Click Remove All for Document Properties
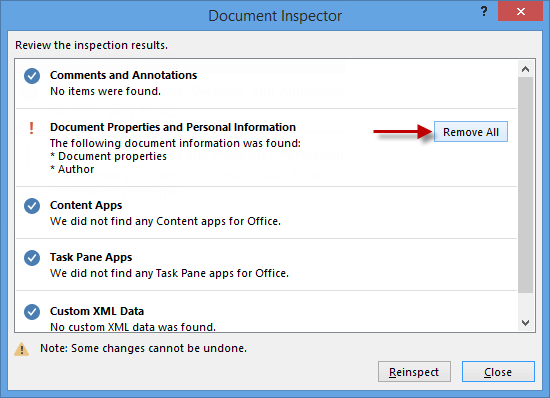 [471, 132]
